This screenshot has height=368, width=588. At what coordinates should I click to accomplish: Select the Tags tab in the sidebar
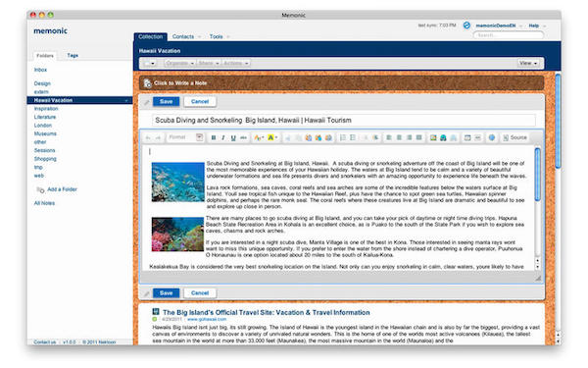(73, 55)
